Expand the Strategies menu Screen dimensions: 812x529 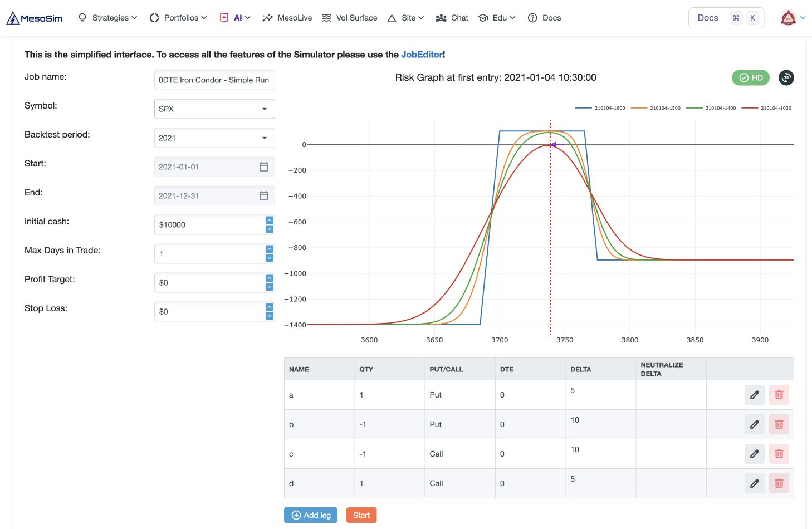(108, 18)
